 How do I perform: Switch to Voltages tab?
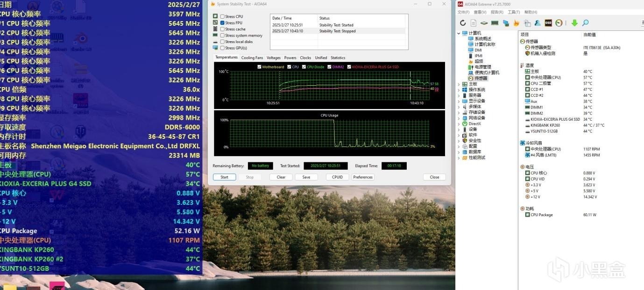point(274,58)
